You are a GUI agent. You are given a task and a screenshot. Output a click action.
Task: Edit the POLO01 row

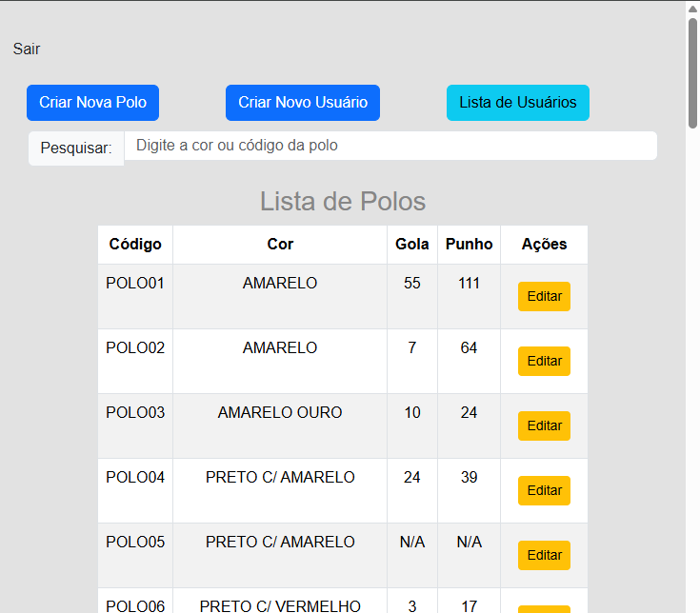(544, 296)
